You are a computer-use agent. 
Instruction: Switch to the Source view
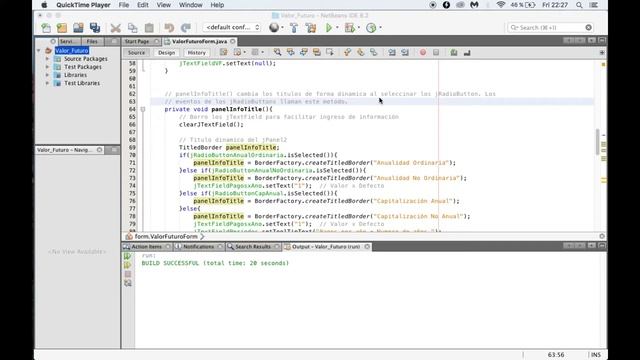(x=136, y=53)
